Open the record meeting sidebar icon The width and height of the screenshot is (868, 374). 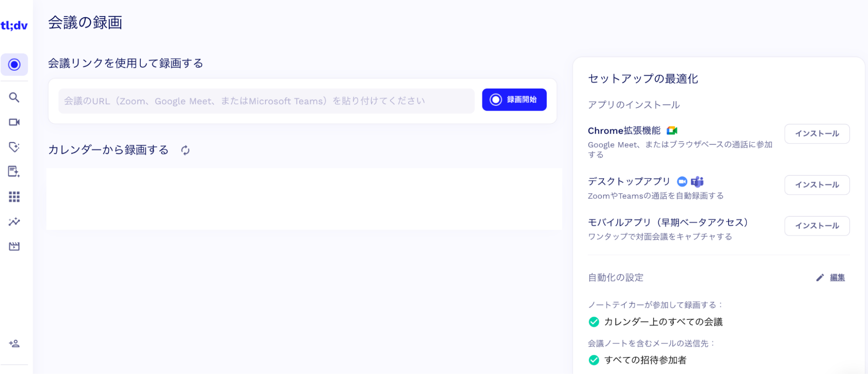coord(14,65)
